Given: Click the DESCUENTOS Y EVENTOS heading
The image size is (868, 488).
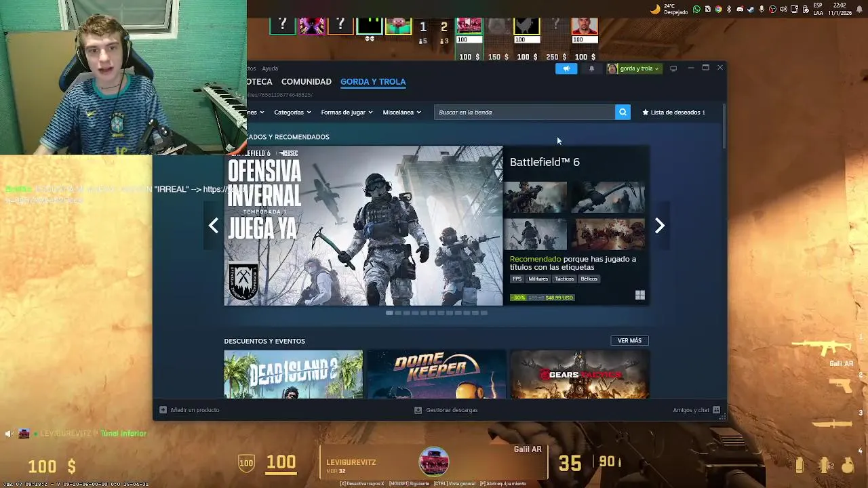Looking at the screenshot, I should click(264, 341).
